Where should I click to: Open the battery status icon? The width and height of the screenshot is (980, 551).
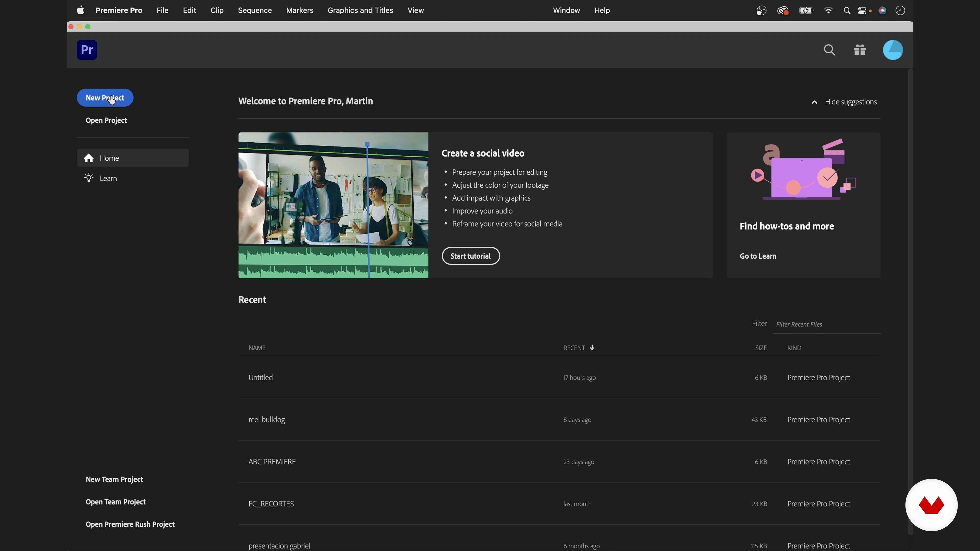(806, 11)
